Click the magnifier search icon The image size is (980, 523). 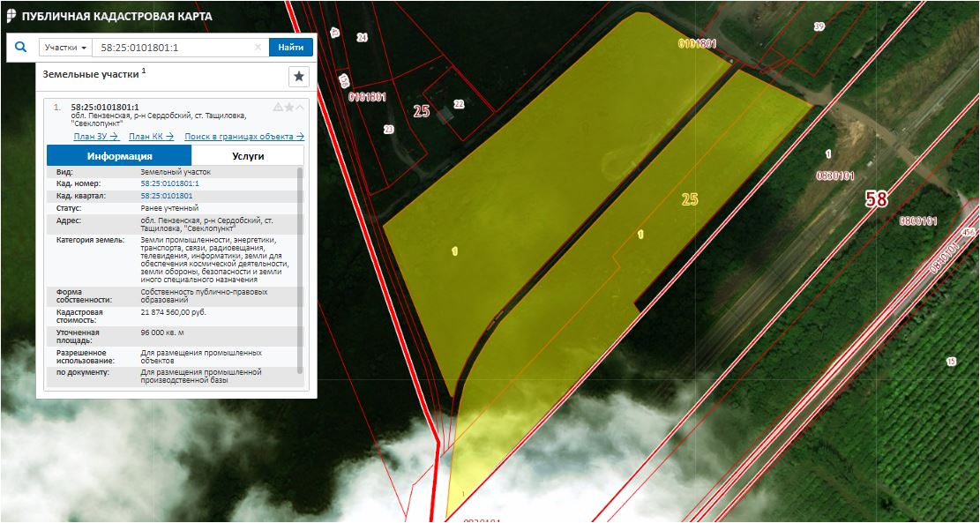[x=20, y=48]
